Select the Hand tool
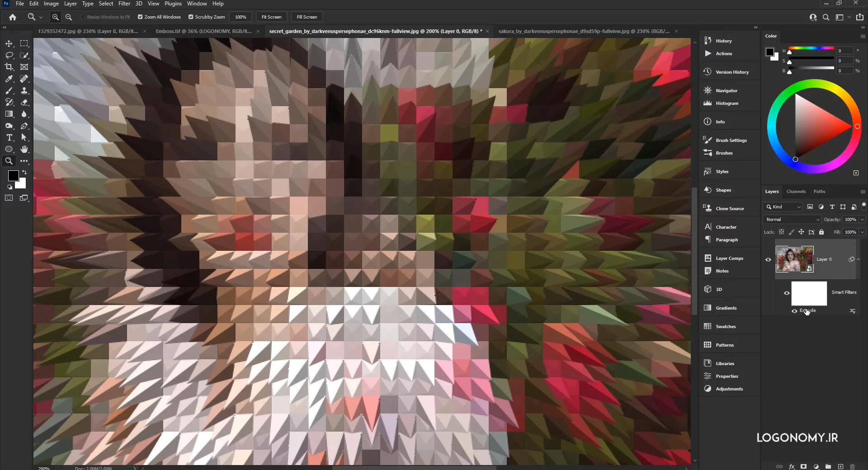868x470 pixels. pyautogui.click(x=24, y=149)
